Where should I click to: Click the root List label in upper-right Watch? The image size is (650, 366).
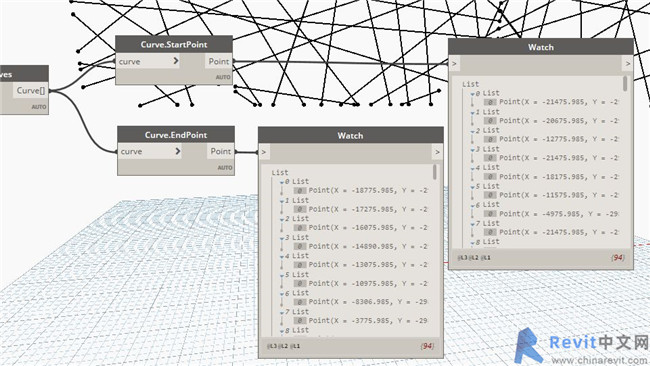point(471,84)
